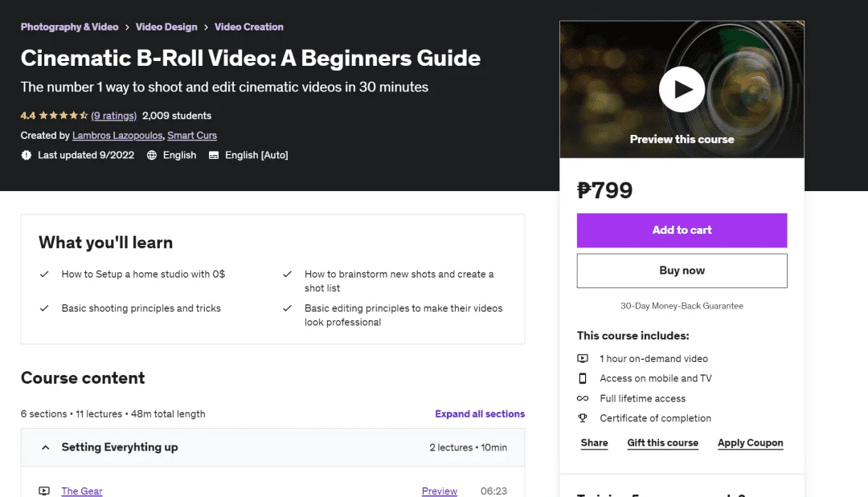868x497 pixels.
Task: Open the Video Creation breadcrumb
Action: click(x=248, y=26)
